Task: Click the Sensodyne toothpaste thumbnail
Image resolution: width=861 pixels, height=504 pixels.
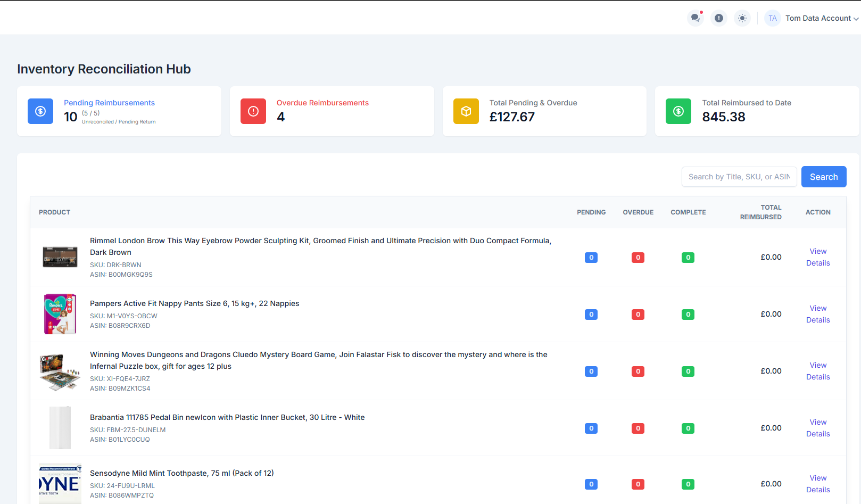Action: click(60, 484)
